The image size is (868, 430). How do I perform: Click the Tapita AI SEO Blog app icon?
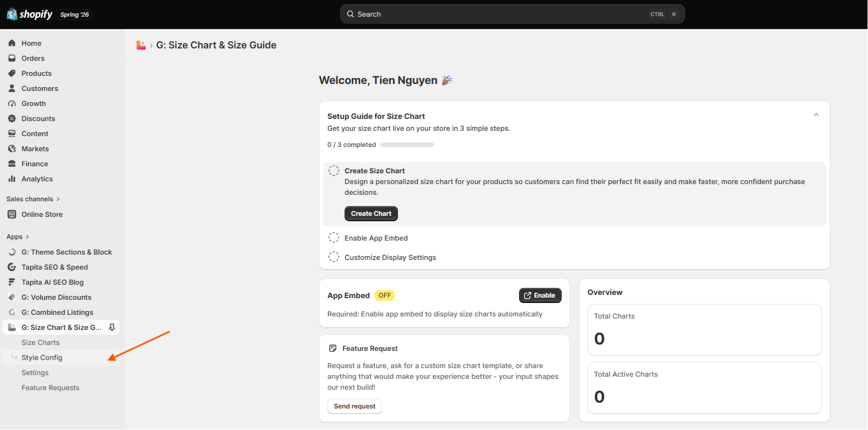(x=12, y=282)
